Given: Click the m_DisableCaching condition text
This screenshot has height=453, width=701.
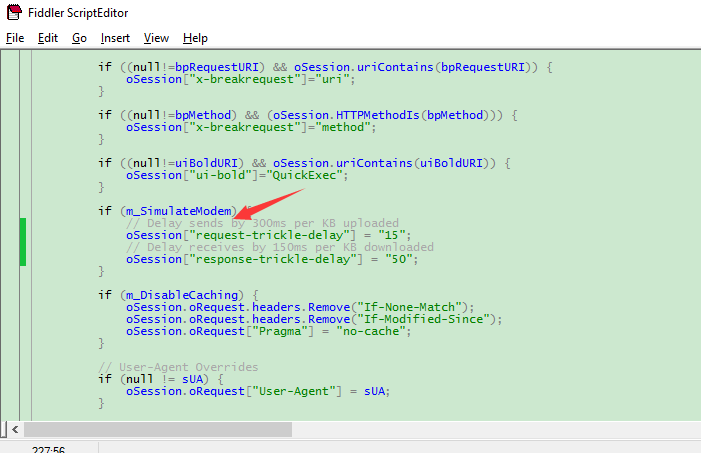Looking at the screenshot, I should [182, 295].
